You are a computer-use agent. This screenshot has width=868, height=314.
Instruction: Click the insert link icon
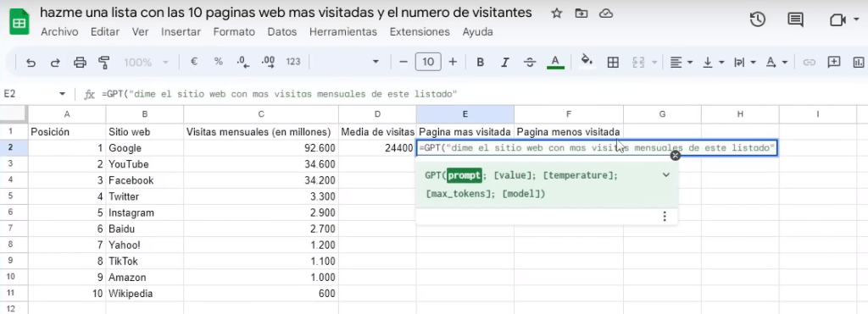(810, 63)
